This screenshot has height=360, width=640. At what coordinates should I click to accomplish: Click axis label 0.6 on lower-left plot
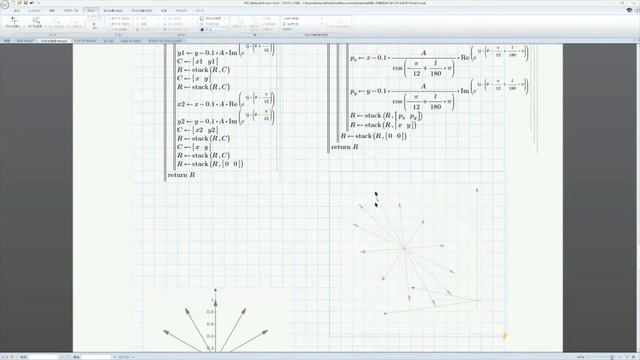click(x=210, y=324)
